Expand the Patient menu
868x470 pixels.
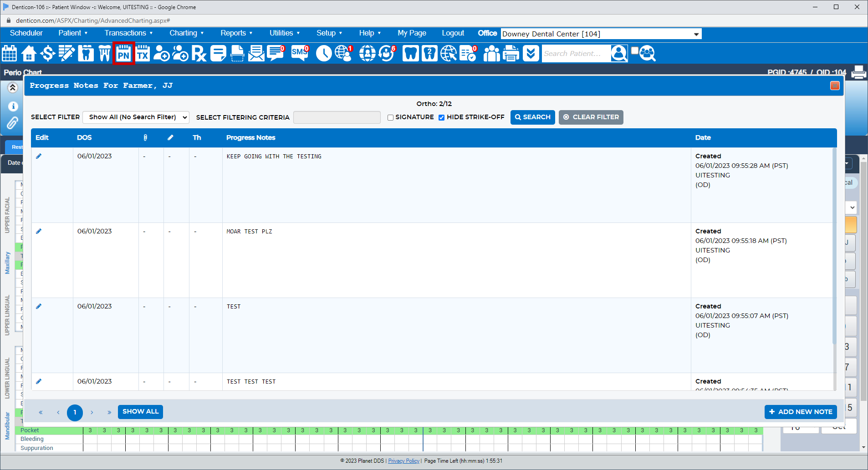pos(73,33)
